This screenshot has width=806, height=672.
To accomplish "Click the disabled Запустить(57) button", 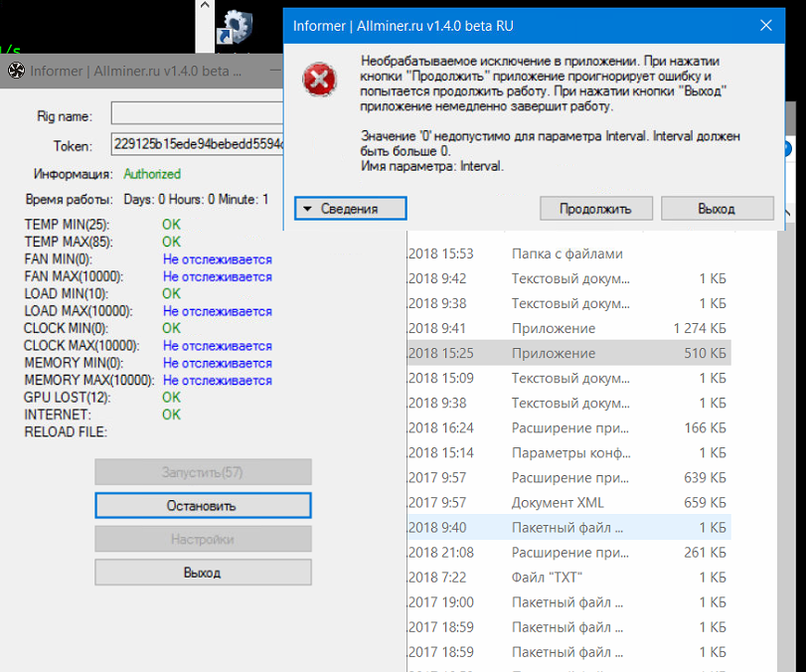I will [203, 472].
